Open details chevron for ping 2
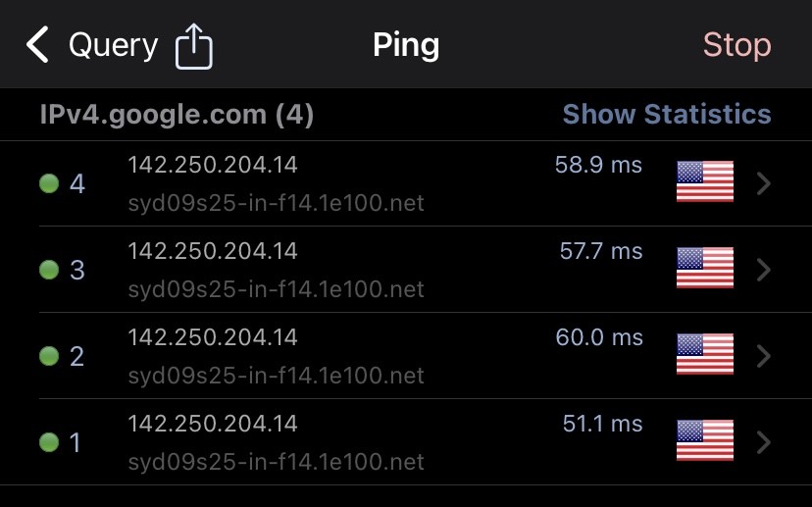Viewport: 812px width, 507px height. click(765, 356)
